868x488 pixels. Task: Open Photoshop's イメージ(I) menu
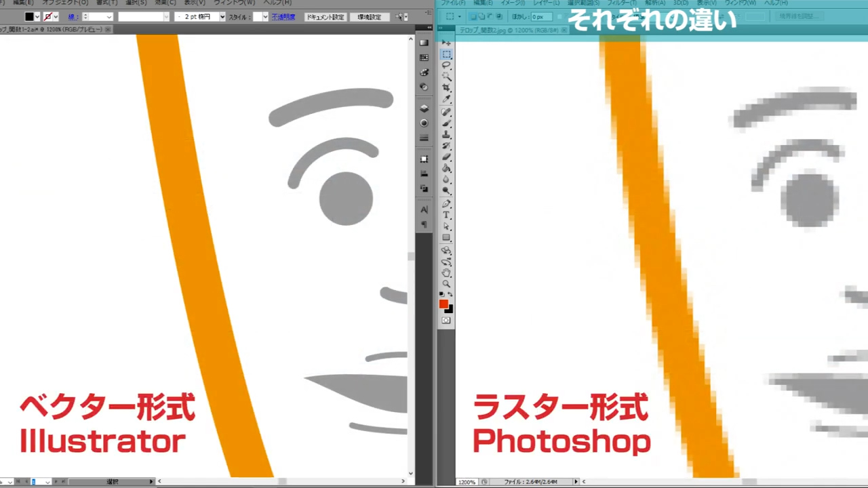tap(513, 3)
